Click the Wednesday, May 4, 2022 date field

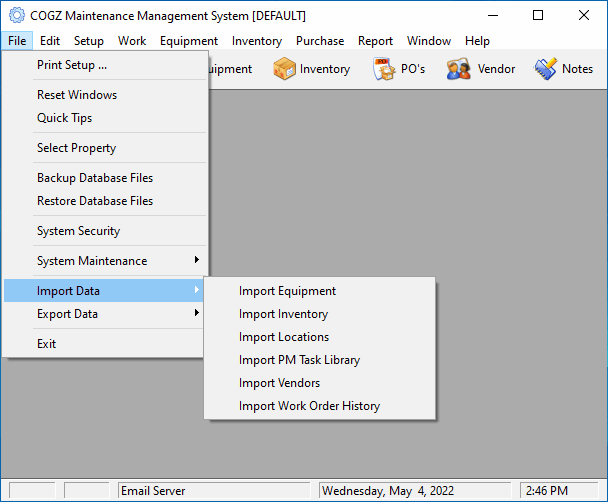point(415,491)
